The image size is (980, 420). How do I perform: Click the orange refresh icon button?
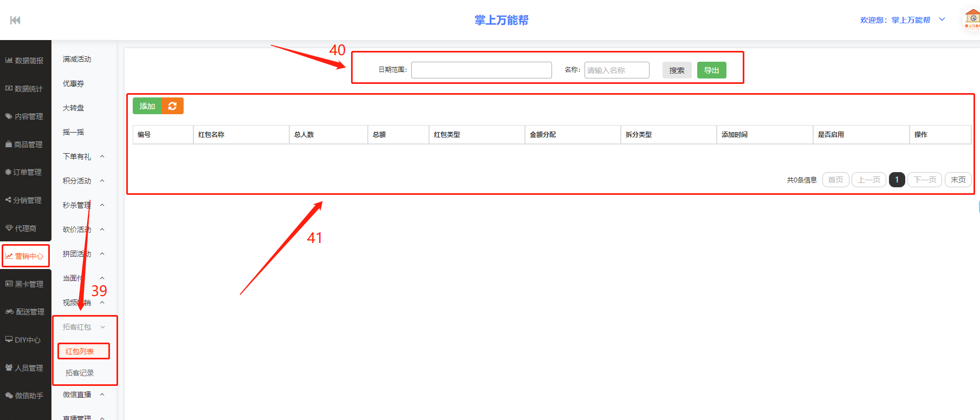(x=172, y=106)
